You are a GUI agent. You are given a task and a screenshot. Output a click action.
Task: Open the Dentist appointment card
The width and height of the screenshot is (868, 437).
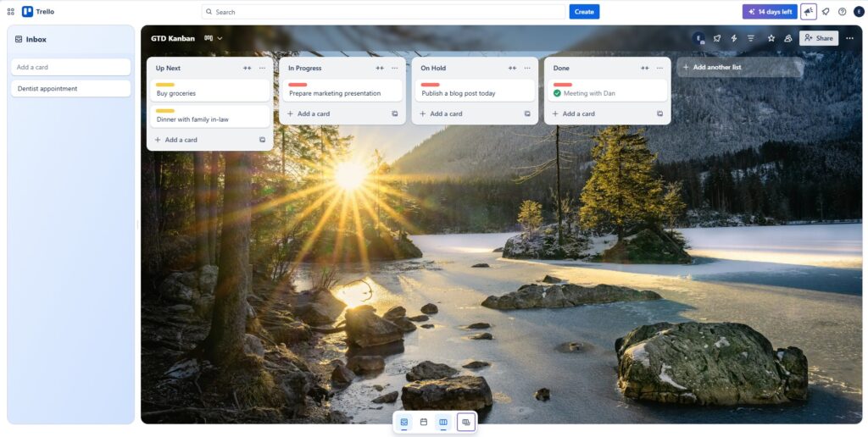pos(71,89)
